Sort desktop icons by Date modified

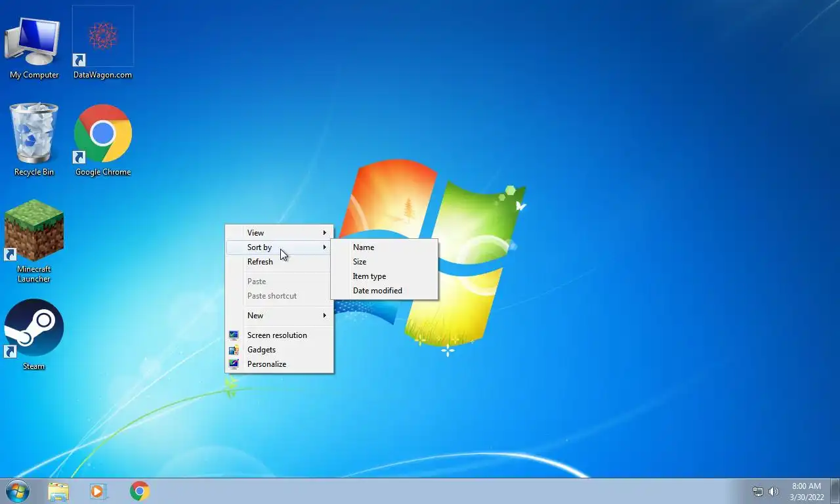pos(384,291)
